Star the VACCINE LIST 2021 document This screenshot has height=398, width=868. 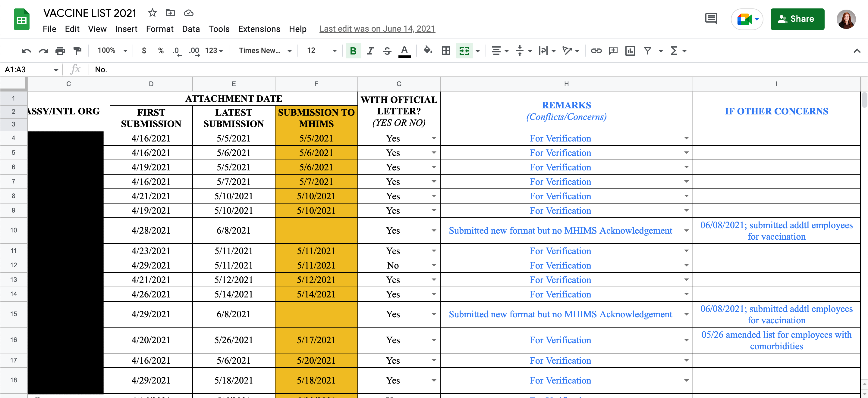coord(152,13)
